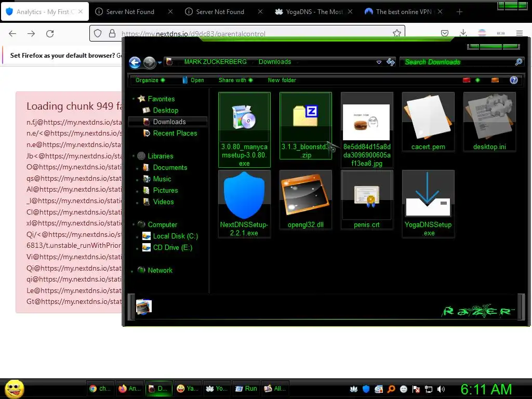This screenshot has height=399, width=532.
Task: Switch to Analytics - My First tab in Firefox
Action: click(x=45, y=11)
